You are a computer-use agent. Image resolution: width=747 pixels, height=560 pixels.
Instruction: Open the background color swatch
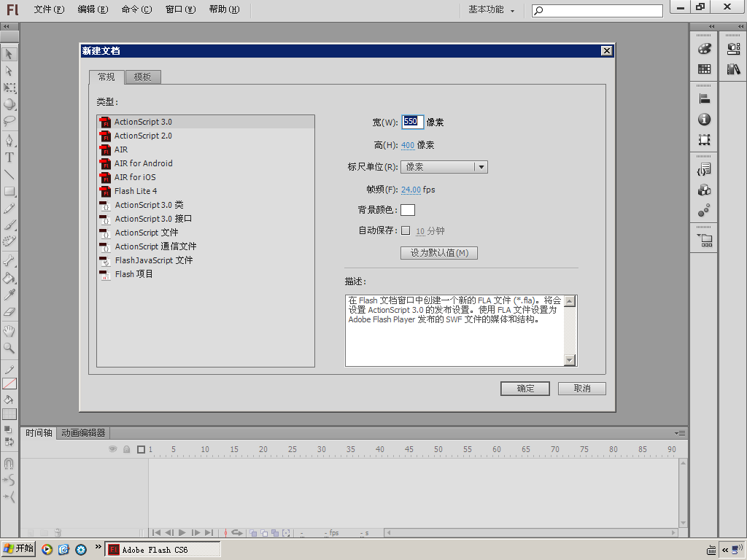pos(408,210)
